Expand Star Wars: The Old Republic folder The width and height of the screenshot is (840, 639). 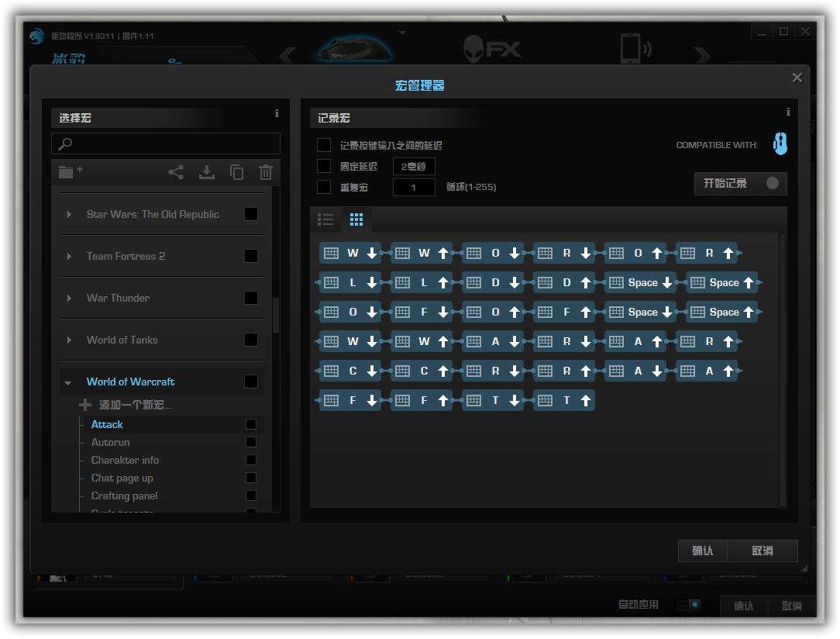68,215
